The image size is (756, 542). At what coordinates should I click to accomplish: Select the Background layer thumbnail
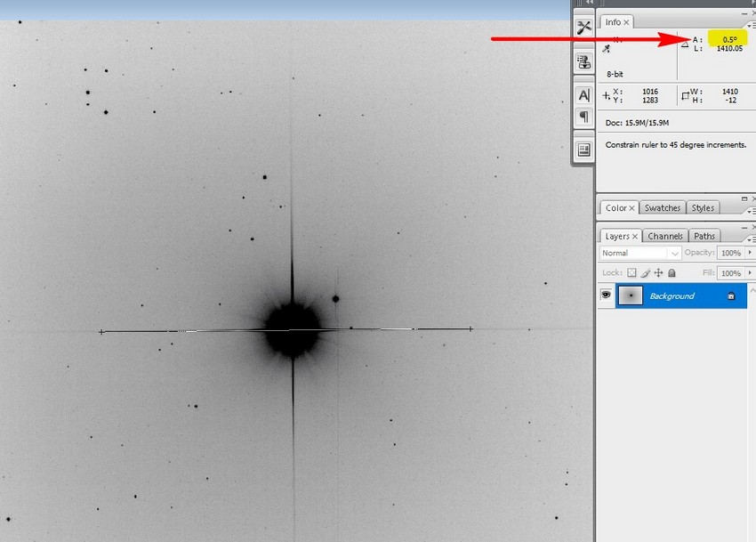click(630, 295)
